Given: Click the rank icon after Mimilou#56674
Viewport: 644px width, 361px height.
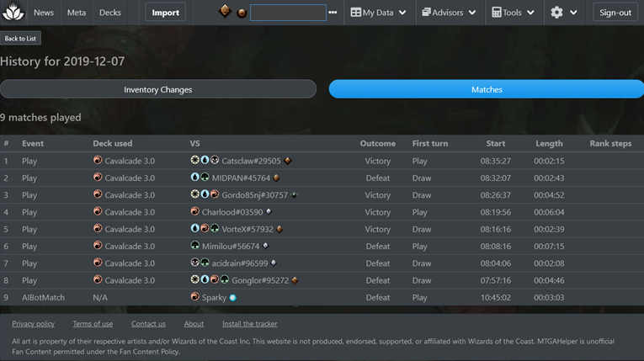Looking at the screenshot, I should (266, 246).
